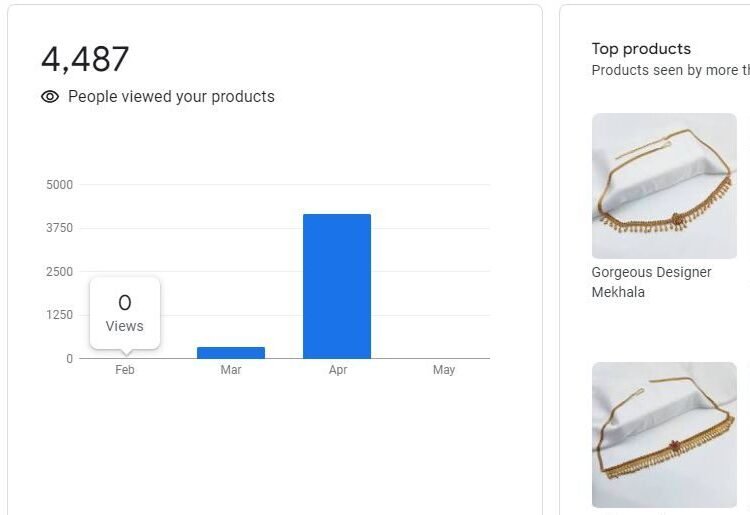Click the 0 Views tooltip popup
Screen dimensions: 750x515
point(125,312)
